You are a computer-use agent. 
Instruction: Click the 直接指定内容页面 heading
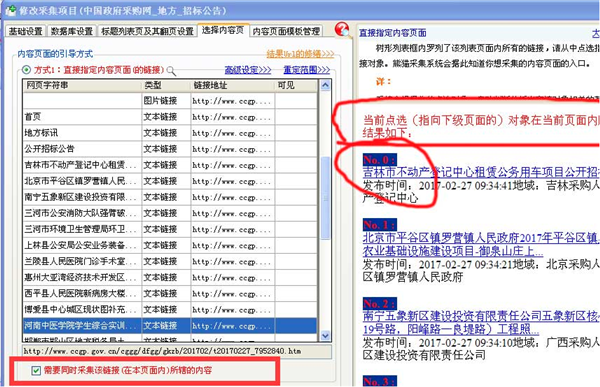click(x=393, y=33)
